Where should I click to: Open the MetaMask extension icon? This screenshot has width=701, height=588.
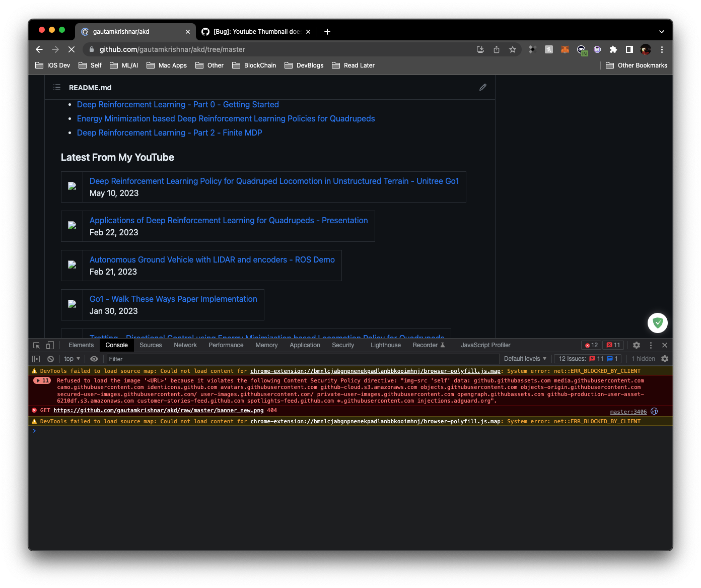pyautogui.click(x=565, y=49)
